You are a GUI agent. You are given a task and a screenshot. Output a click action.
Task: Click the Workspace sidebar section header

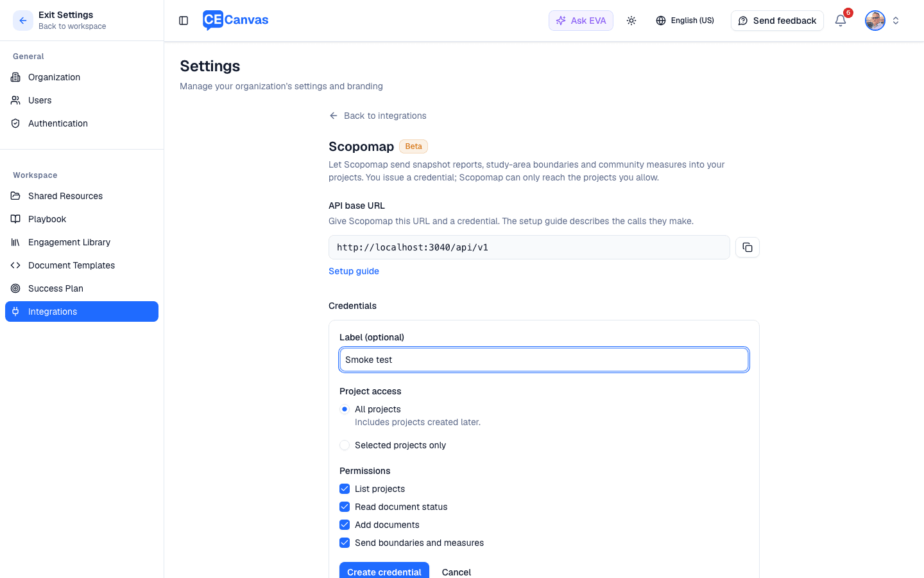[x=35, y=175]
